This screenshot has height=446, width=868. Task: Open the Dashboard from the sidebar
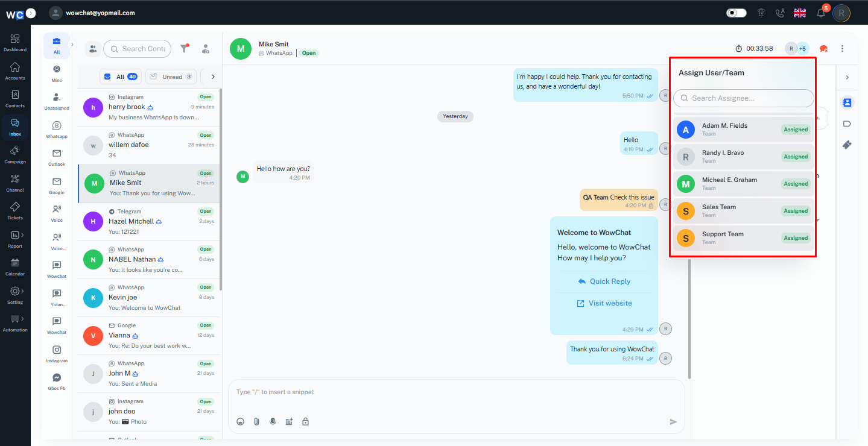tap(15, 42)
